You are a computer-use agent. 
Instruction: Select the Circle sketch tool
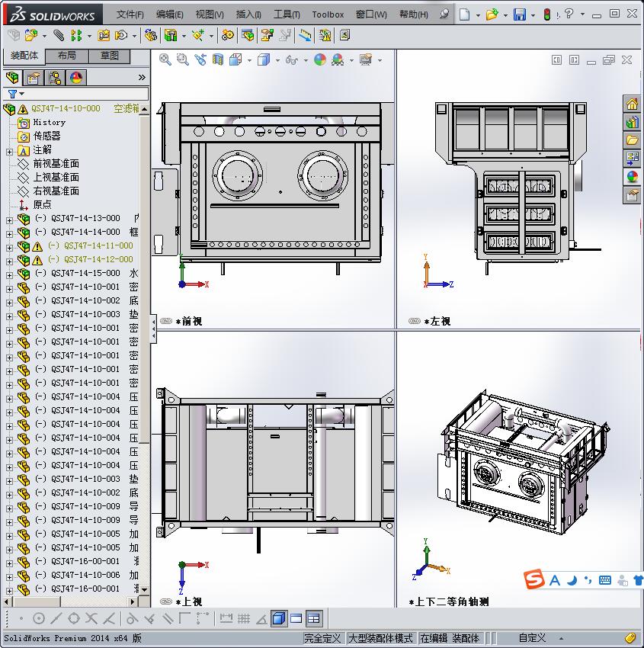point(37,618)
